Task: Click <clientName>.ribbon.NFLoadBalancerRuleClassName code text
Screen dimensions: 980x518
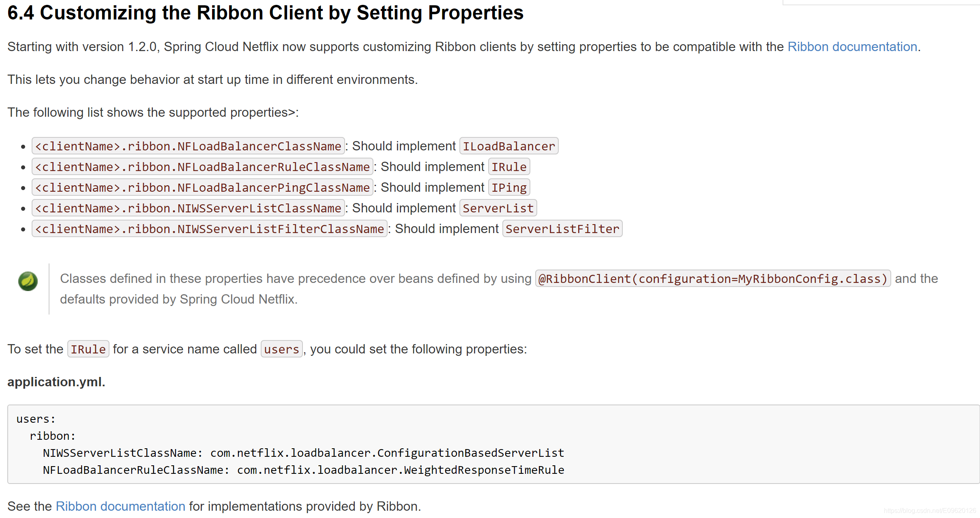Action: coord(202,167)
